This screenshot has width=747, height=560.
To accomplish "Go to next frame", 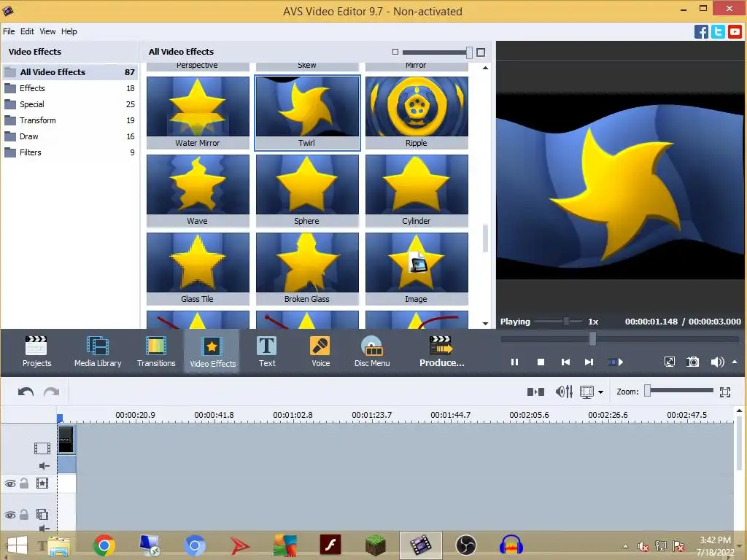I will pyautogui.click(x=589, y=362).
